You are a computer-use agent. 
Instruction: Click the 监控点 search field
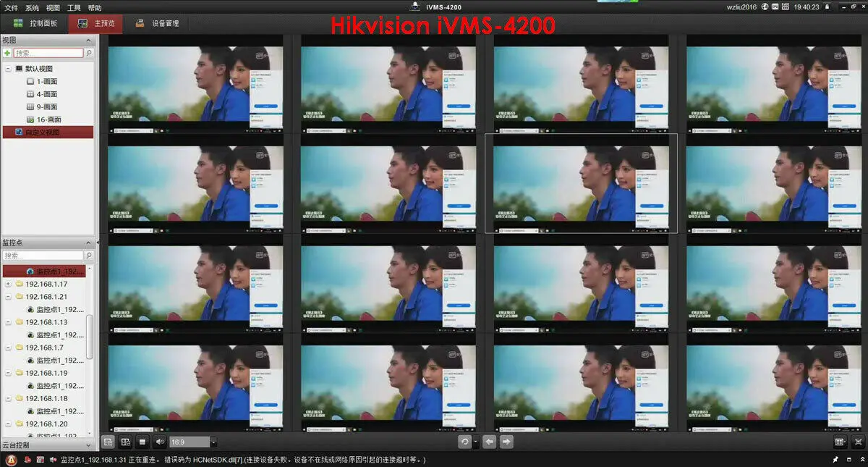tap(43, 256)
